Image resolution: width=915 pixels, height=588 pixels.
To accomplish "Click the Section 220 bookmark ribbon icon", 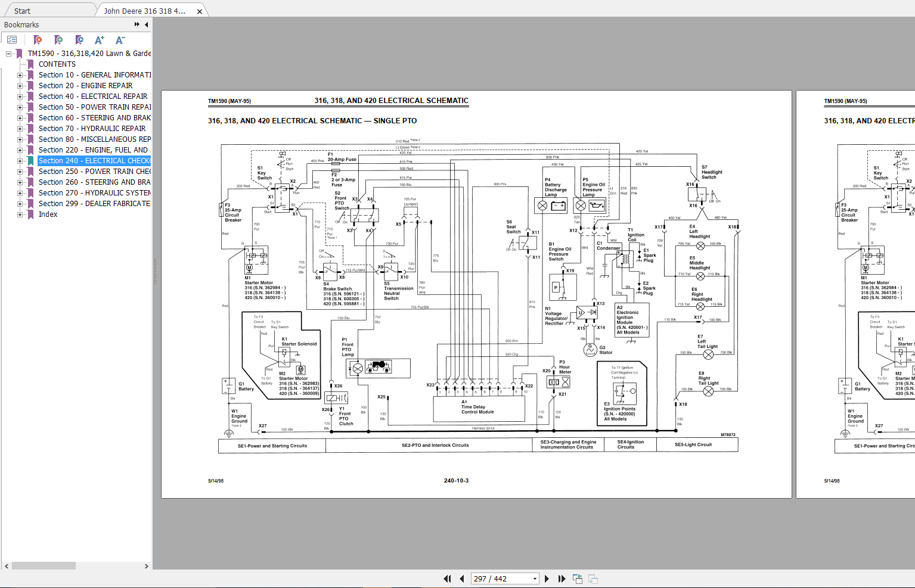I will (x=30, y=150).
